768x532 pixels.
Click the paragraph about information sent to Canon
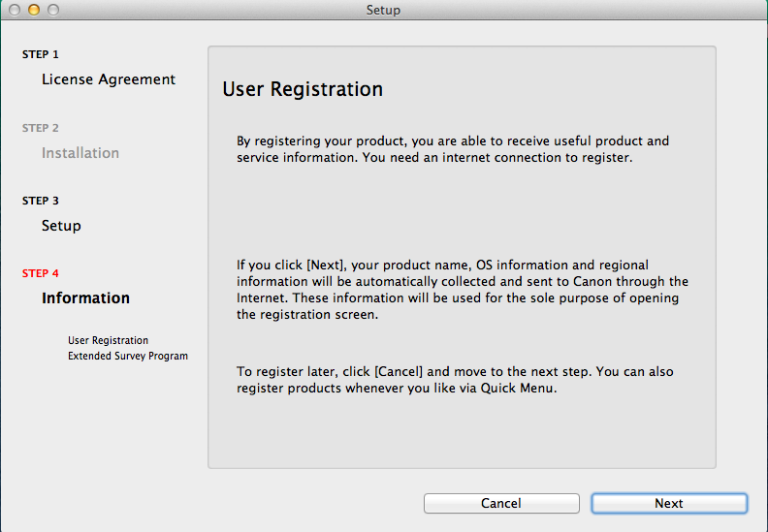[463, 290]
